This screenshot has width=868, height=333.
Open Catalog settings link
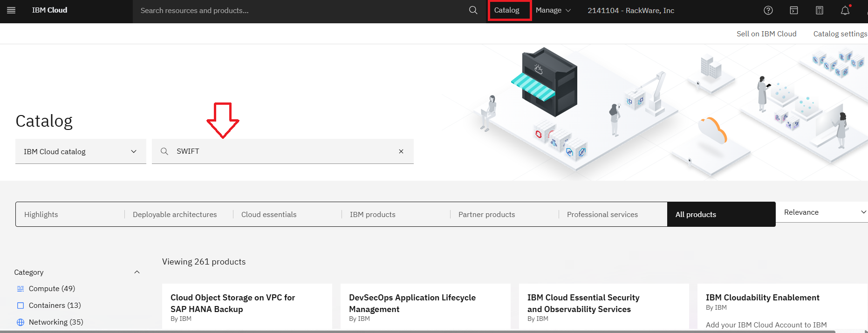pyautogui.click(x=840, y=34)
